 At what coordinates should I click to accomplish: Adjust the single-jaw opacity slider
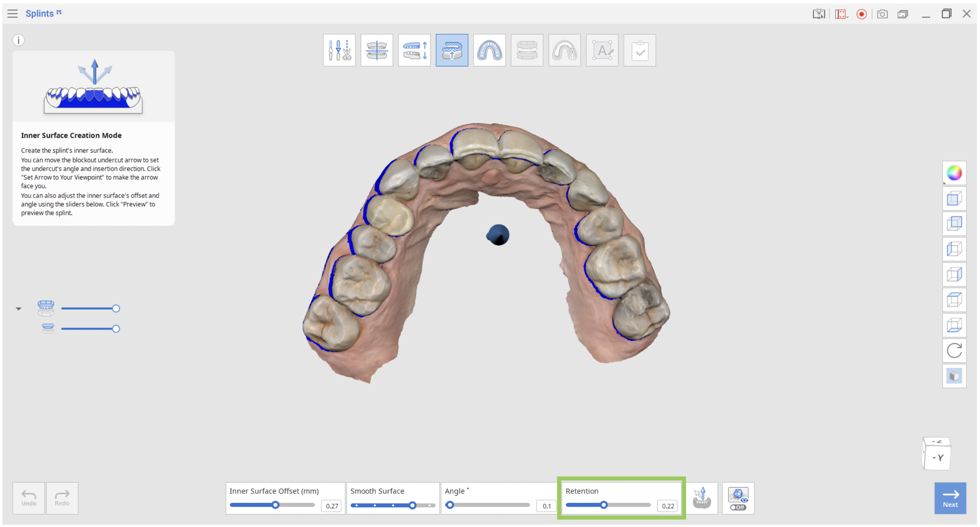pos(90,329)
